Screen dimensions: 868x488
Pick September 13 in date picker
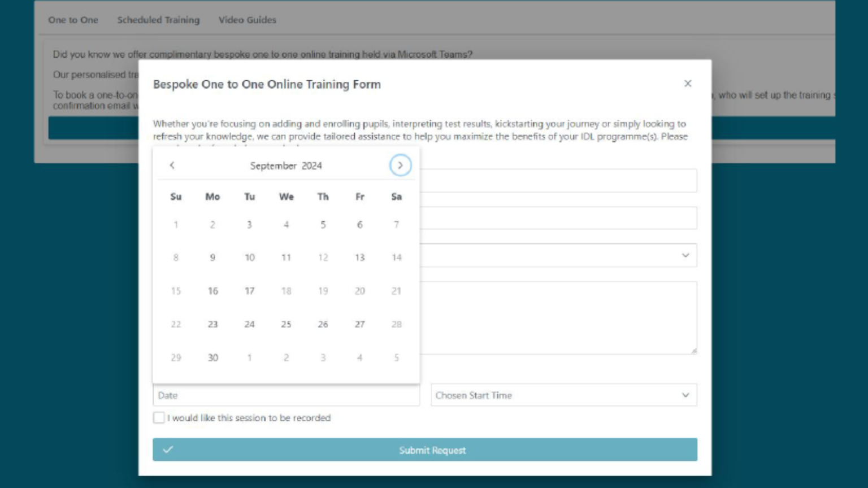tap(359, 258)
